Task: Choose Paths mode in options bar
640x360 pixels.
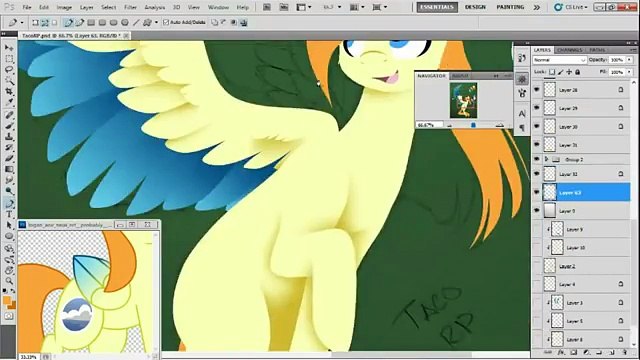Action: click(45, 23)
